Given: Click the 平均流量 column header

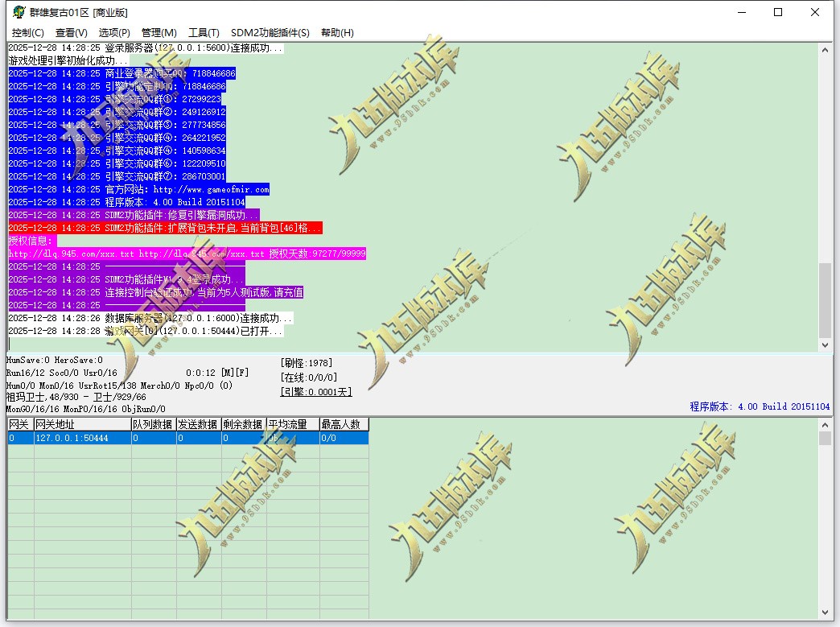Looking at the screenshot, I should 293,424.
